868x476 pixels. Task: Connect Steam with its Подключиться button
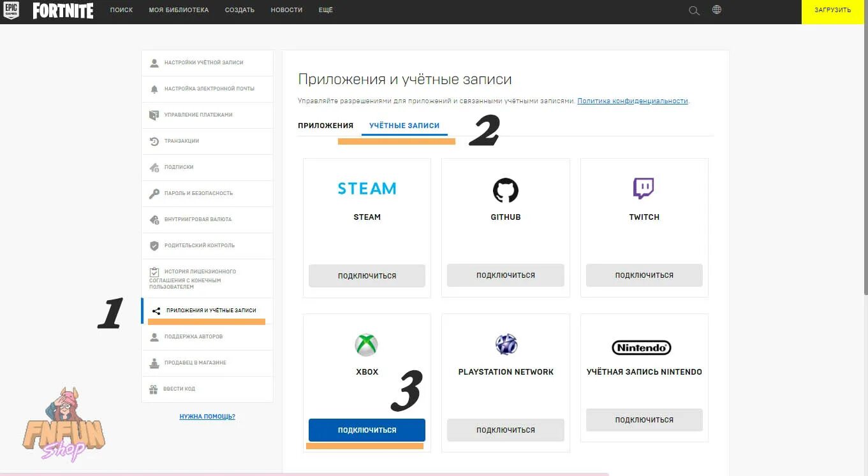pos(367,275)
